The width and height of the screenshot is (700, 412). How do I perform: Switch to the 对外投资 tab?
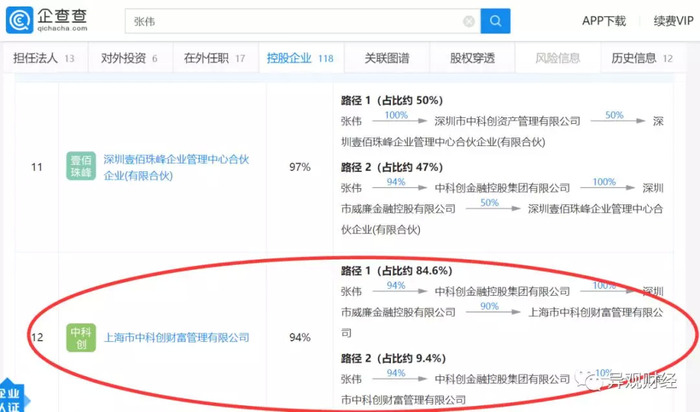pos(129,58)
